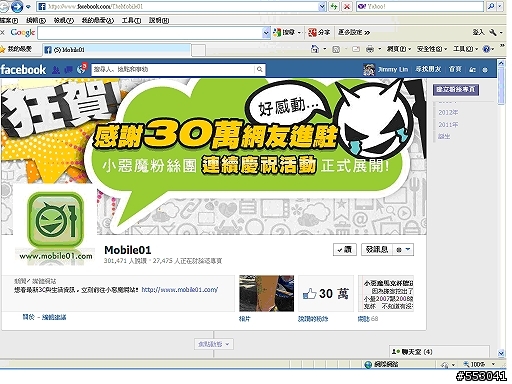Click the Google toolbar wrench settings icon

(493, 32)
